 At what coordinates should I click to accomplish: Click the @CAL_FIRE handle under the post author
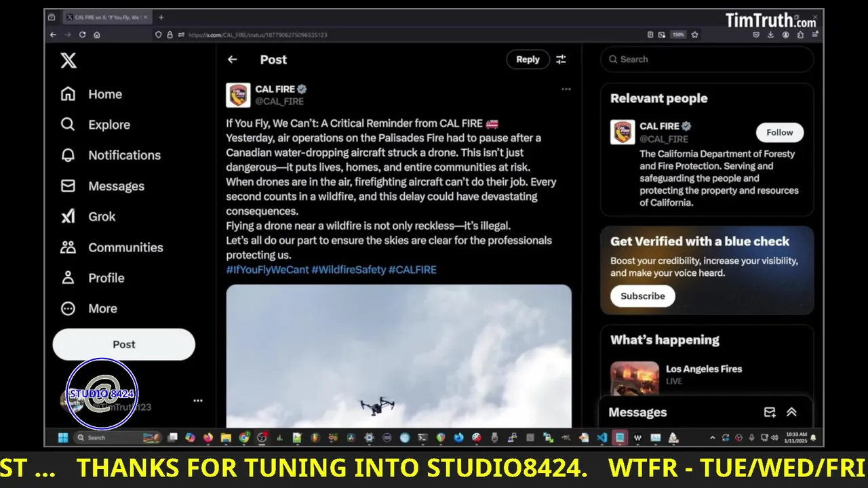[279, 101]
